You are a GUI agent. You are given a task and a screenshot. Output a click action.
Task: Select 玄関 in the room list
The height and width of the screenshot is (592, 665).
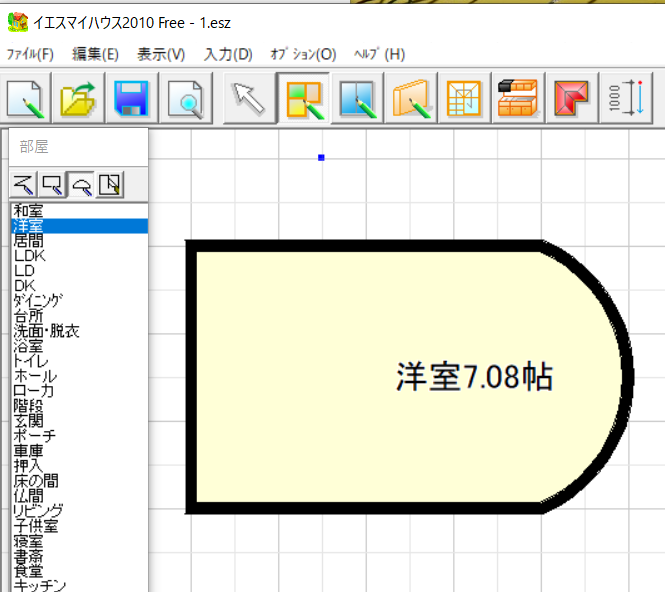coord(79,421)
